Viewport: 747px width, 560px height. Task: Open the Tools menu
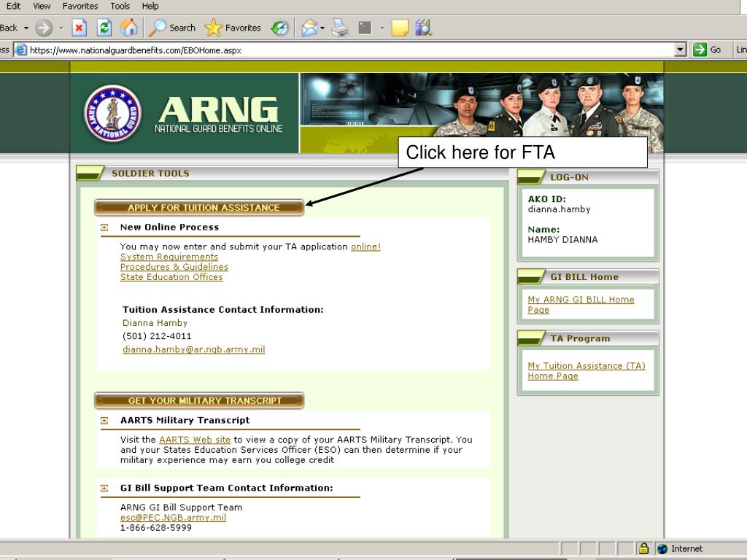coord(120,6)
